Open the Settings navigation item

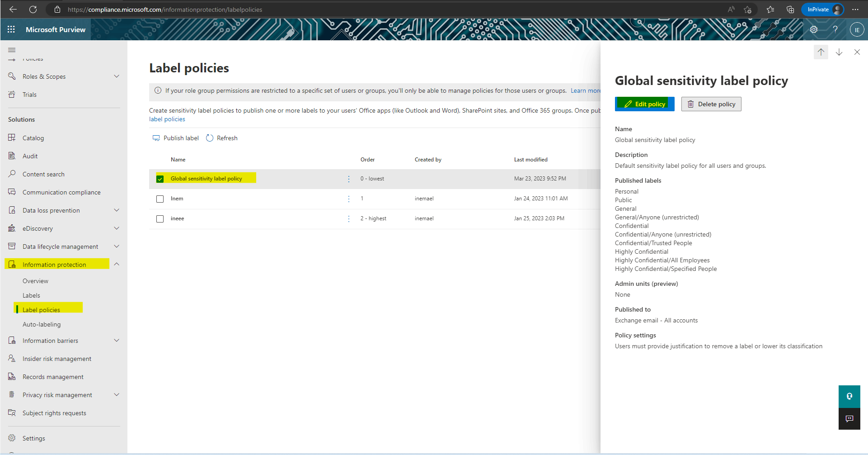(x=33, y=438)
